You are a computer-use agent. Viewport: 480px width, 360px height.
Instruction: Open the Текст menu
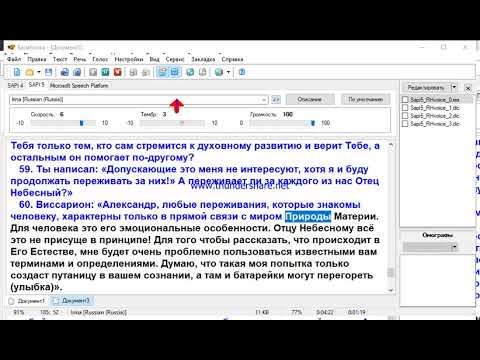pyautogui.click(x=60, y=59)
